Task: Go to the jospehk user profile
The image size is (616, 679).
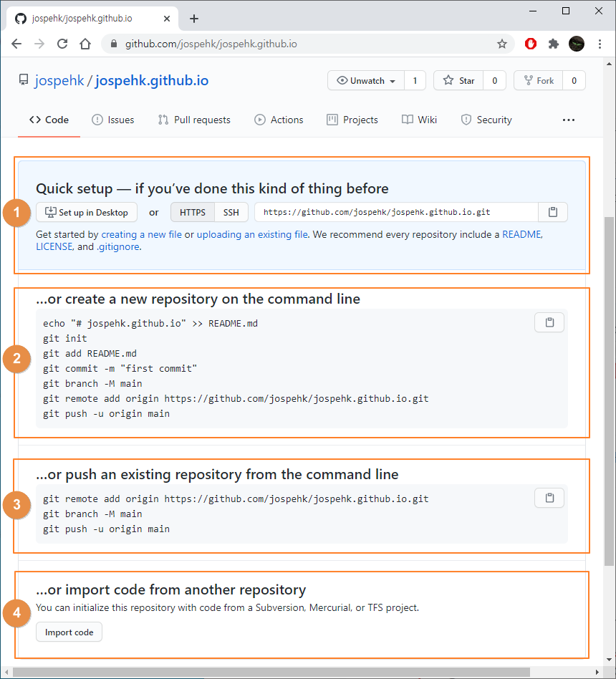Action: tap(59, 80)
